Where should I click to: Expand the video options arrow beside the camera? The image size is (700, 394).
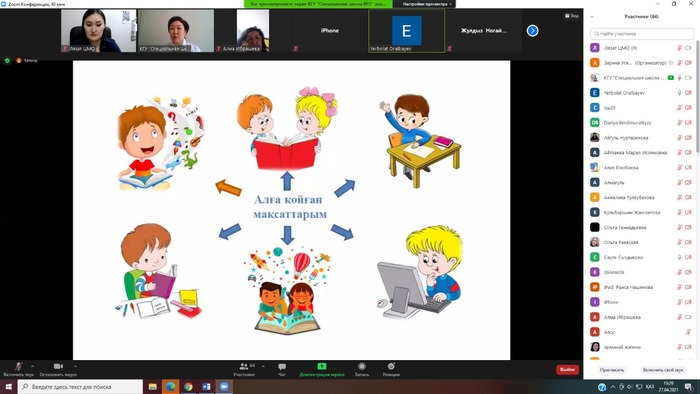pos(75,366)
